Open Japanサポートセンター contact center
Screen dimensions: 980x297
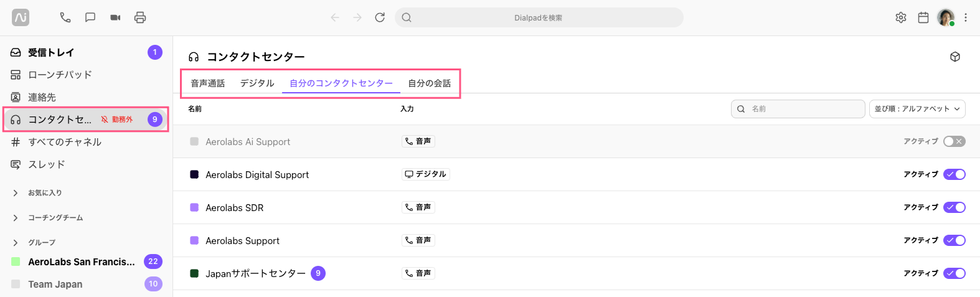coord(576,273)
